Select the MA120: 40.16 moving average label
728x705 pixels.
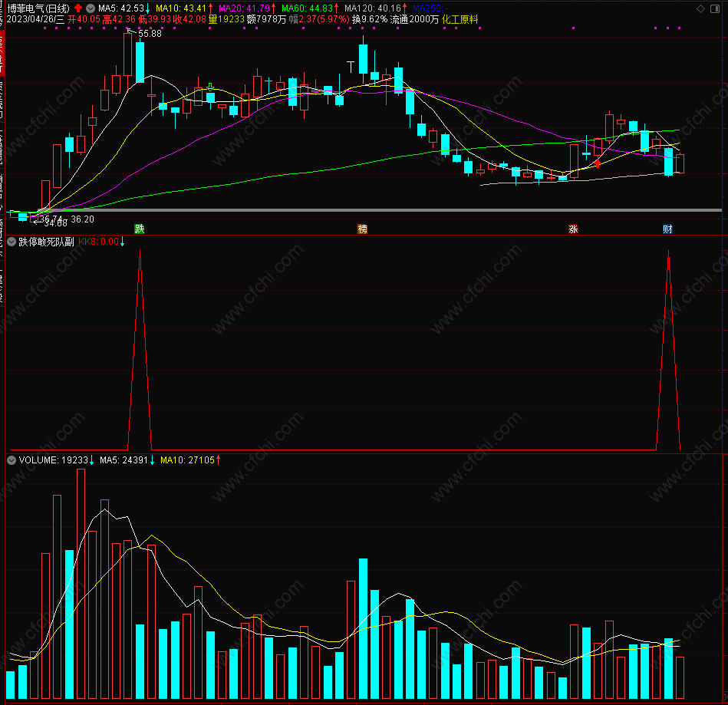[x=373, y=8]
